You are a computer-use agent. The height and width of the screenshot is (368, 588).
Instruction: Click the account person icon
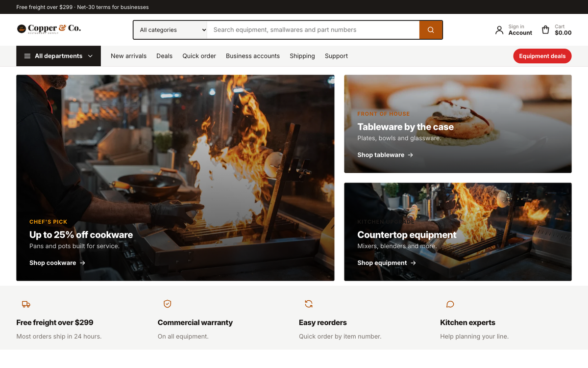499,30
